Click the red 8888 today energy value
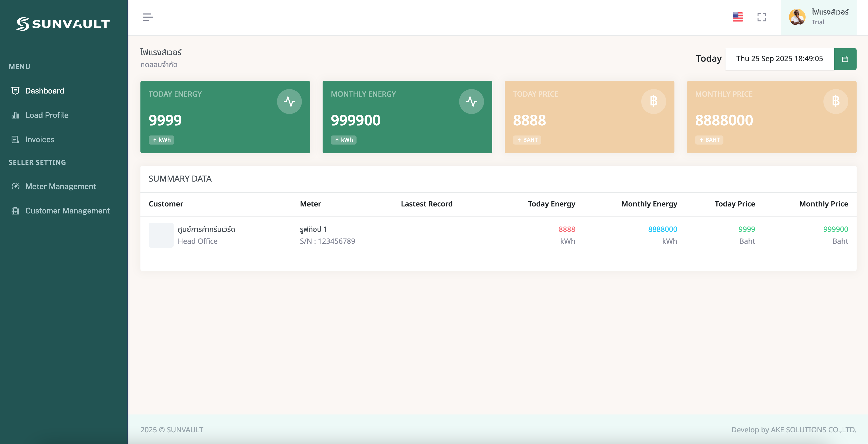The image size is (868, 444). (567, 230)
